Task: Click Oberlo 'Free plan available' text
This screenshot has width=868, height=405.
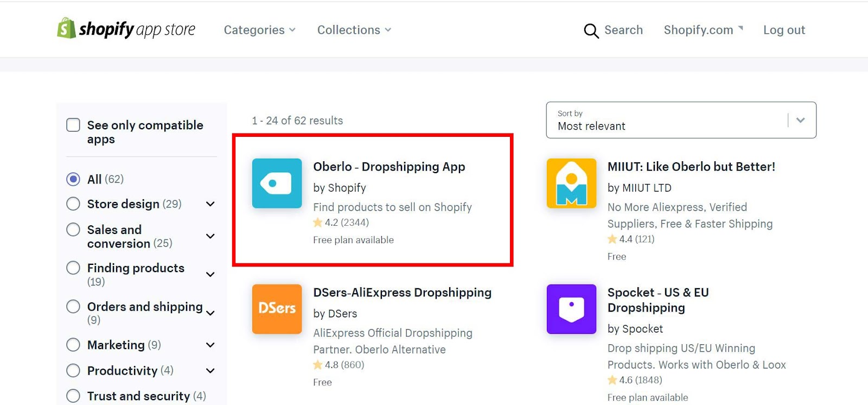Action: tap(353, 240)
